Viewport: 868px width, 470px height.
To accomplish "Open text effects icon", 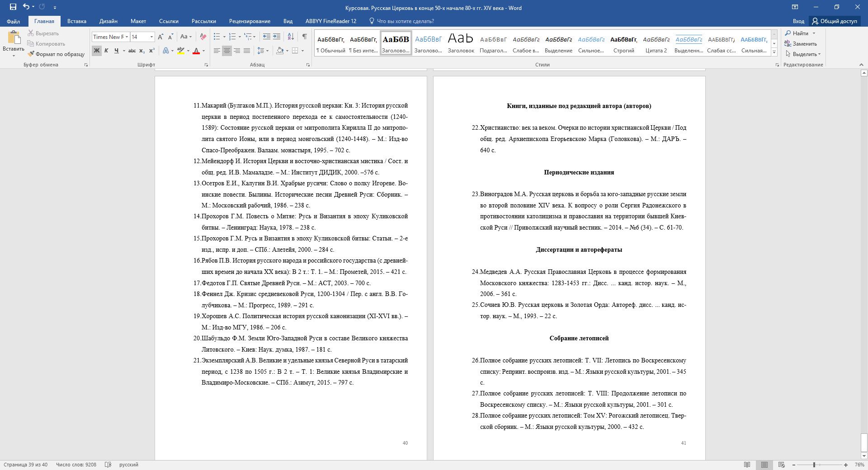I will click(x=166, y=51).
